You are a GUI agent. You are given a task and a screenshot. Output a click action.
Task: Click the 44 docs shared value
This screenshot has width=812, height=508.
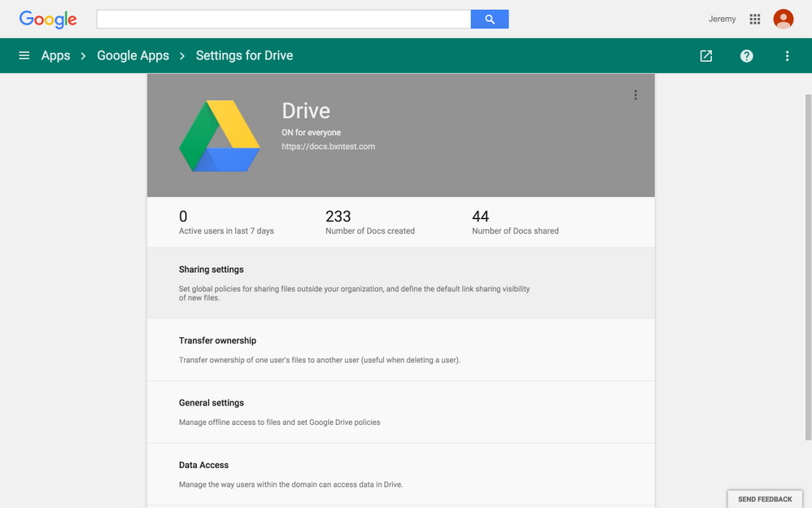pyautogui.click(x=481, y=217)
